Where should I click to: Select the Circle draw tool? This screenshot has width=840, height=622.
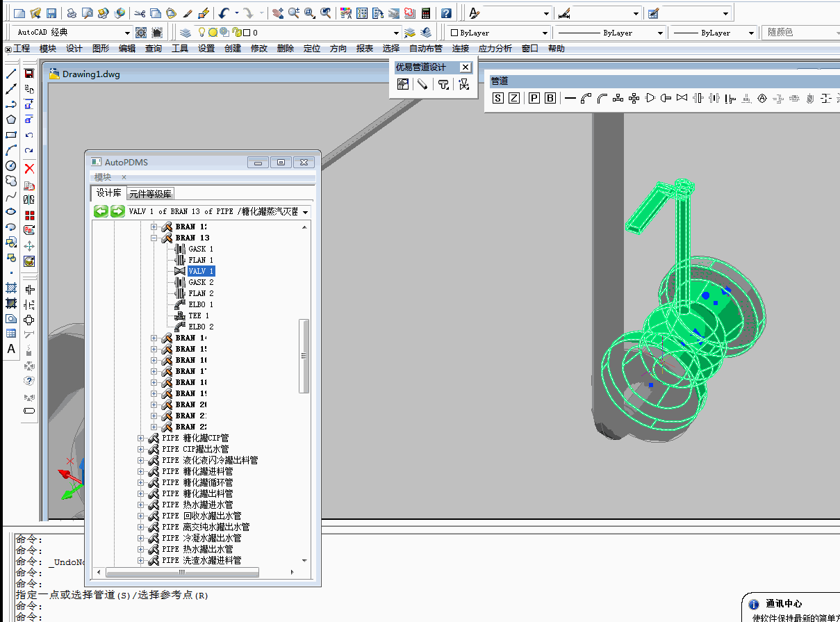(11, 165)
